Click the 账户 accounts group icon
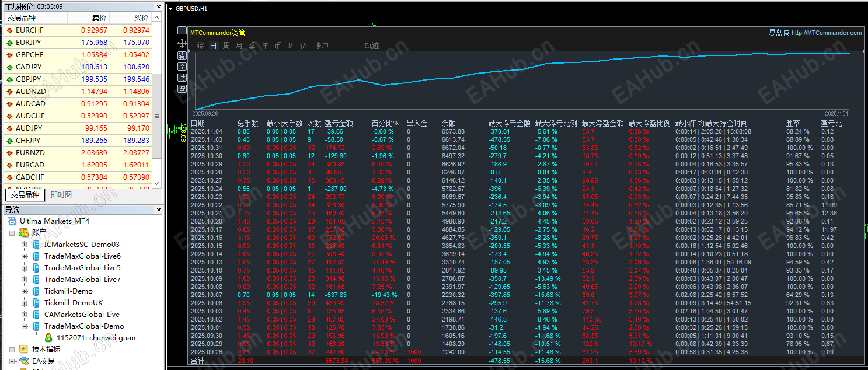868x370 pixels. point(24,232)
